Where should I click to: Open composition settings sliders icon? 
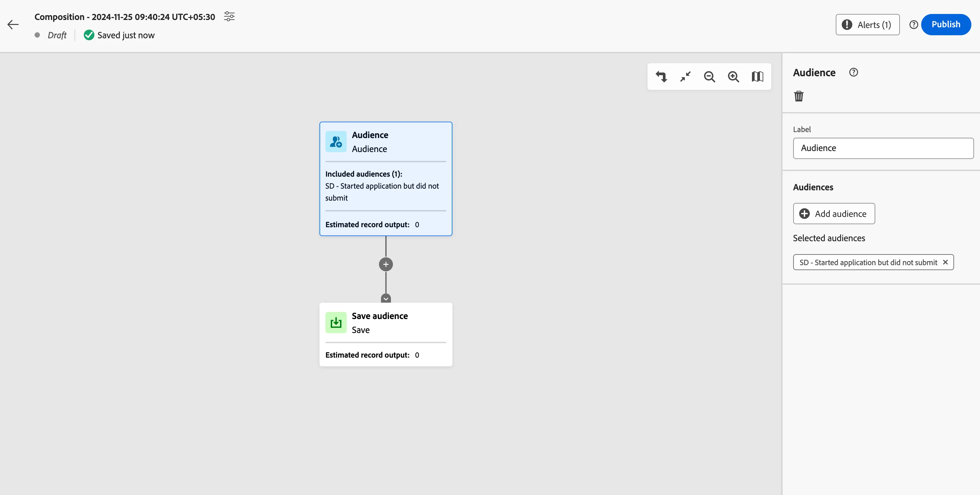click(x=229, y=16)
